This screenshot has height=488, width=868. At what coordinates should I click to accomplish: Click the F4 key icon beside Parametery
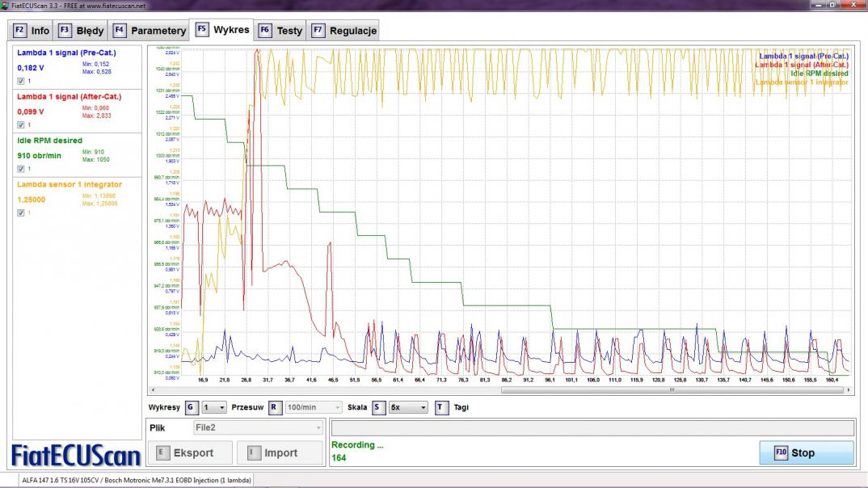[120, 31]
